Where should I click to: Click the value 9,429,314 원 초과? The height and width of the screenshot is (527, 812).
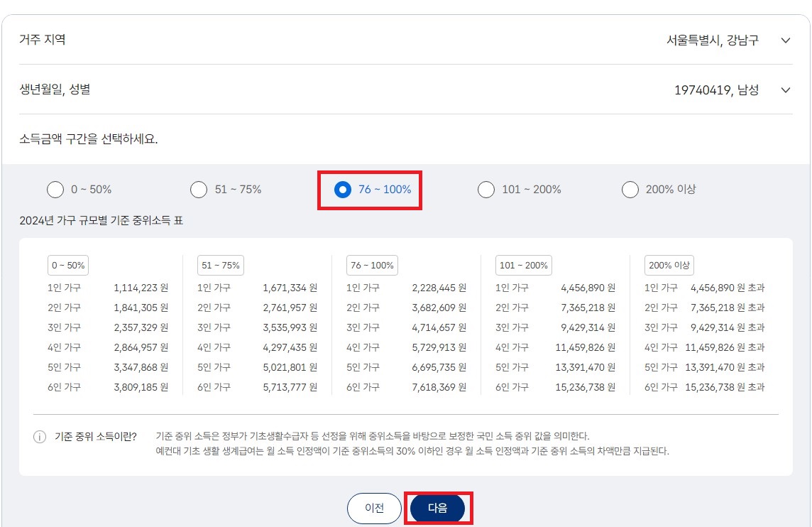[728, 327]
